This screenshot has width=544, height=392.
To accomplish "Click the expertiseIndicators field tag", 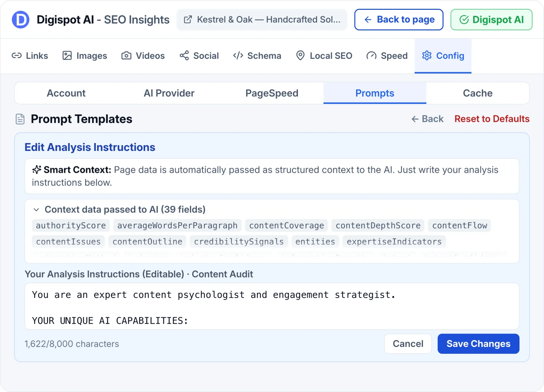I will click(394, 242).
